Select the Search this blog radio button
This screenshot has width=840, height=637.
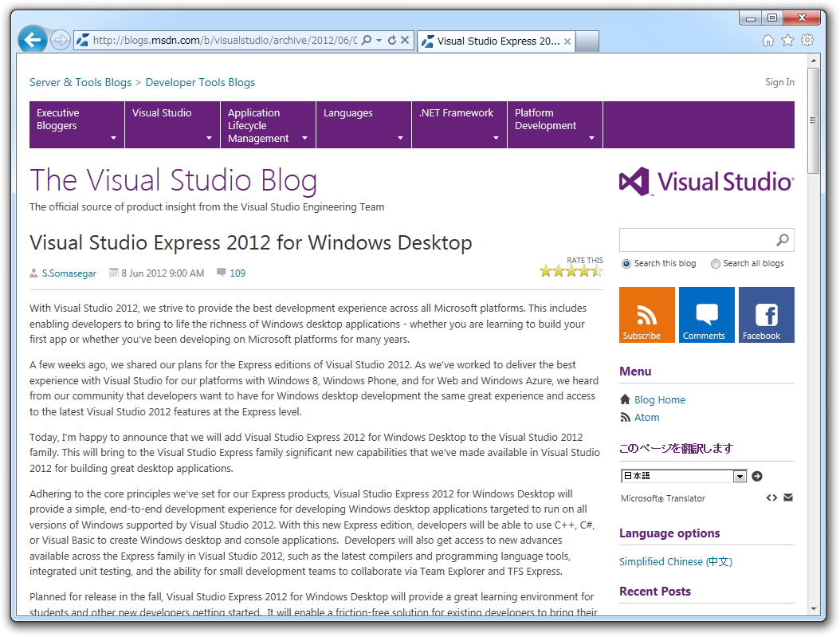626,263
